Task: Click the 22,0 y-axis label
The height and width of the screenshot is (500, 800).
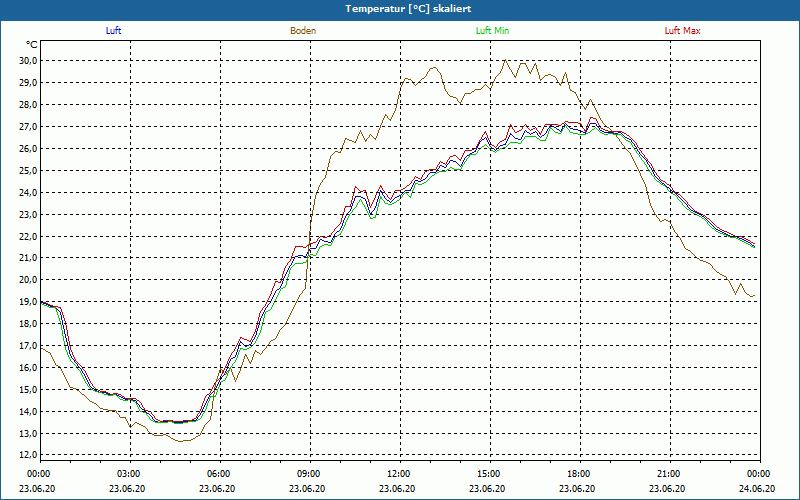Action: coord(29,236)
